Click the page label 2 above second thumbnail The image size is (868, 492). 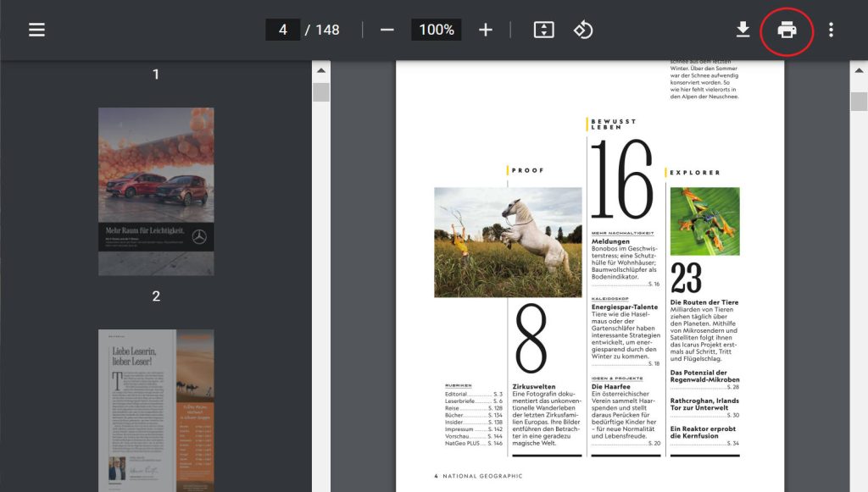coord(155,296)
